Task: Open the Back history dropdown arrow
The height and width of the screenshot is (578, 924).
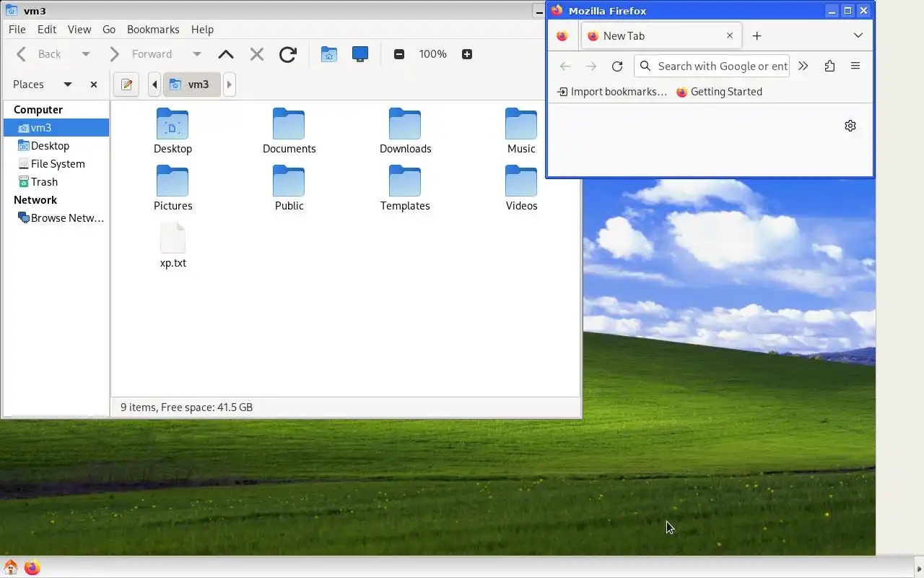Action: coord(85,54)
